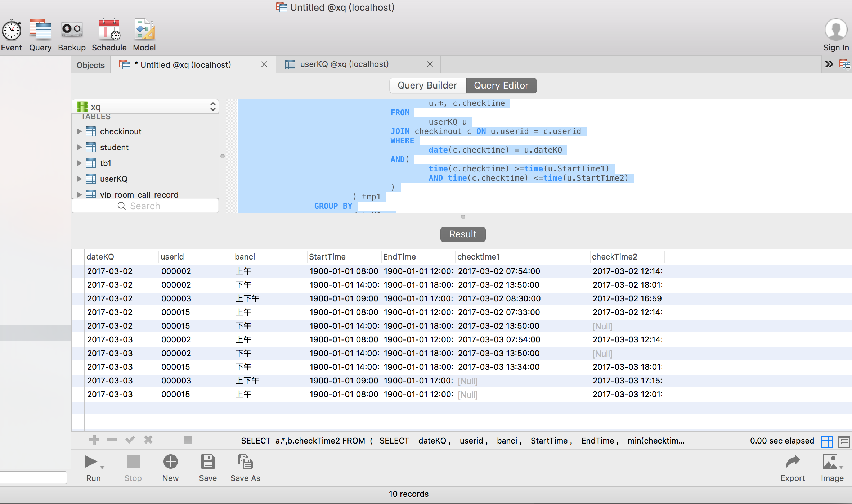The height and width of the screenshot is (504, 852).
Task: Open Run options dropdown arrow
Action: [x=102, y=467]
